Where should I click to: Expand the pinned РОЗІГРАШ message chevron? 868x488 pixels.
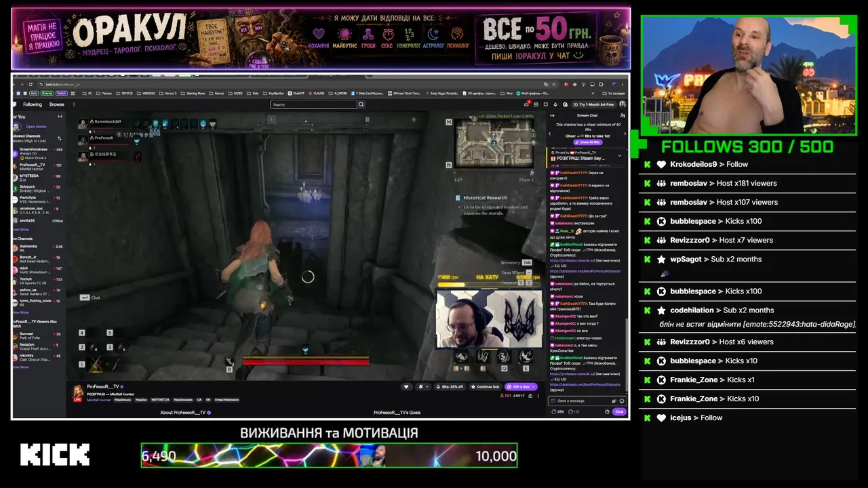click(619, 155)
